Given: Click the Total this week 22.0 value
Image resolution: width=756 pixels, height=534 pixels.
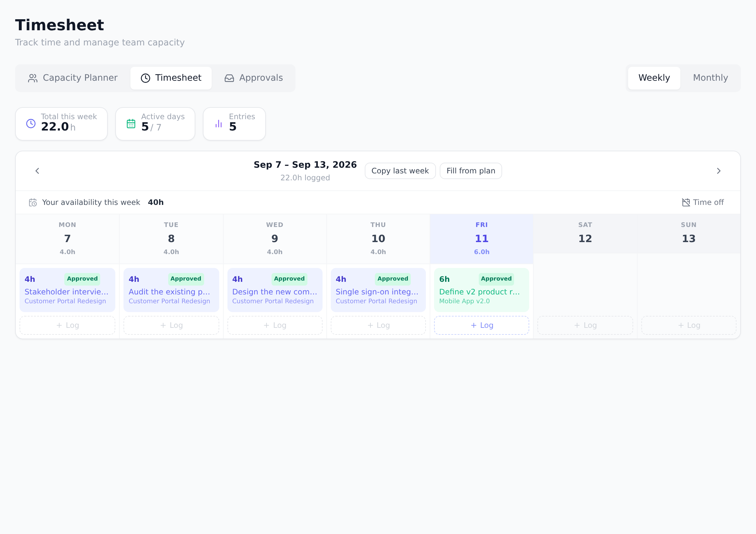Looking at the screenshot, I should point(58,127).
